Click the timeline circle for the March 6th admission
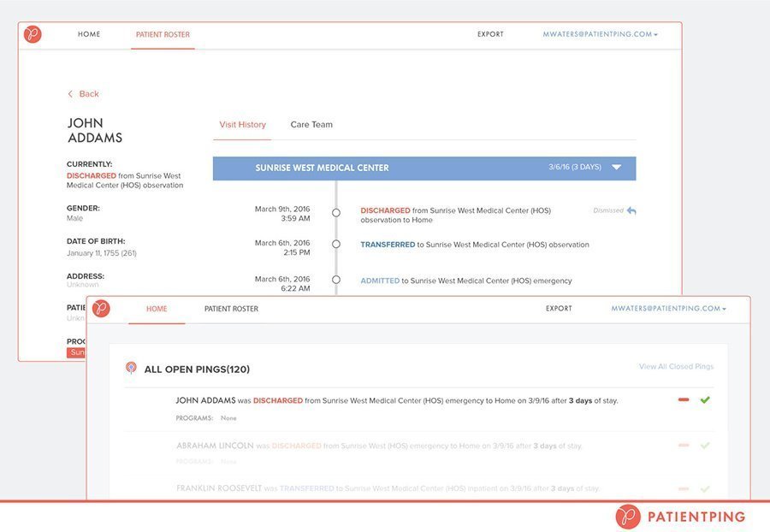 pyautogui.click(x=335, y=280)
